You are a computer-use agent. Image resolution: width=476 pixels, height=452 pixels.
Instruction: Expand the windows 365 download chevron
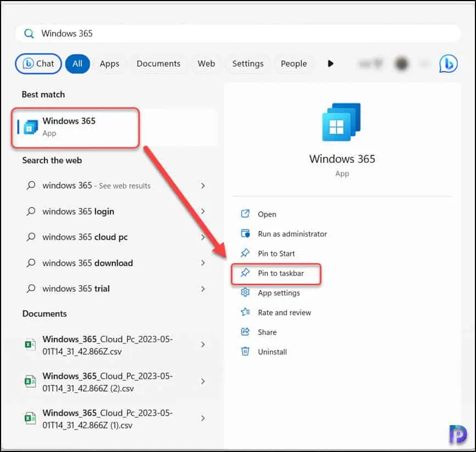click(x=203, y=263)
